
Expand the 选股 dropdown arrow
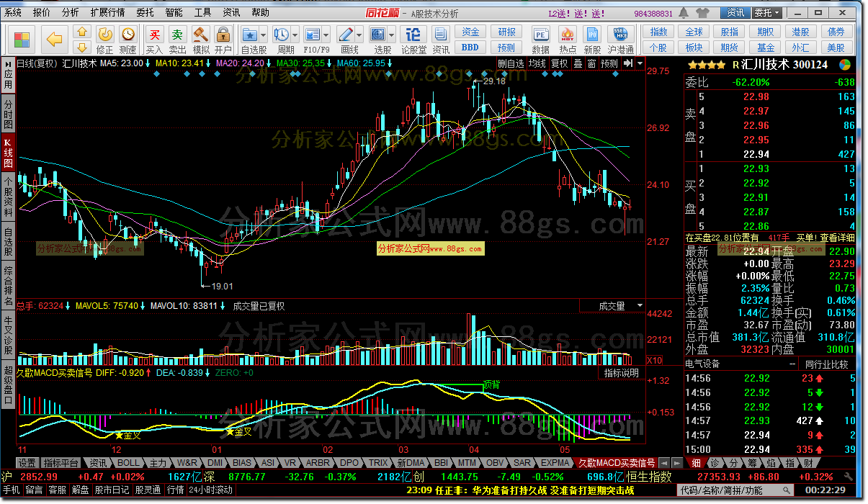(392, 35)
